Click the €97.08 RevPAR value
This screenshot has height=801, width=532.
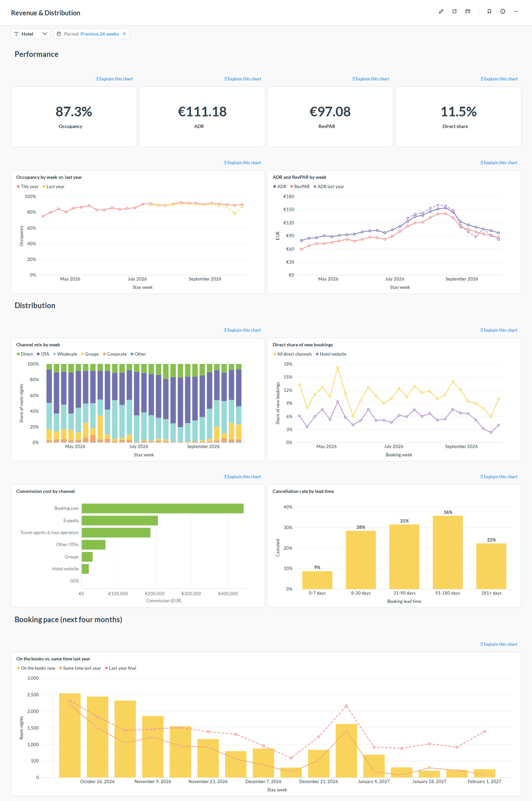coord(330,112)
